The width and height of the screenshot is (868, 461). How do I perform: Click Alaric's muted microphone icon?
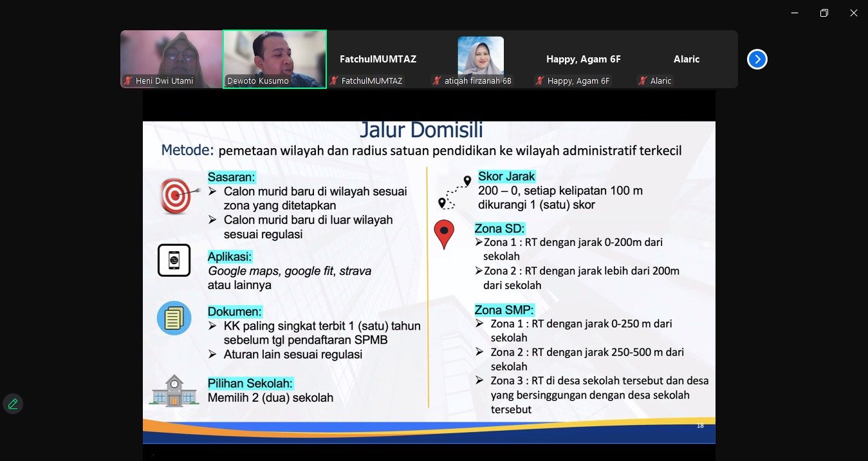[x=643, y=81]
